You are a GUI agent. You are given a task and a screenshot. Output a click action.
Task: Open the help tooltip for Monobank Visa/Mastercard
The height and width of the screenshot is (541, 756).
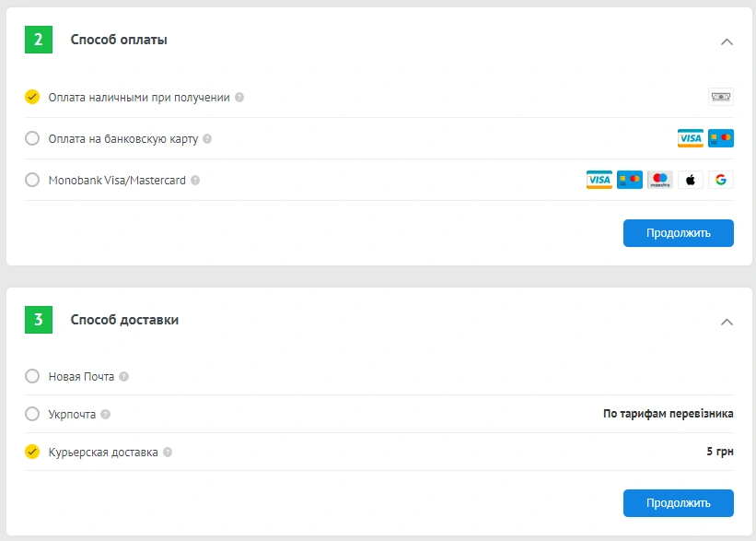point(195,181)
